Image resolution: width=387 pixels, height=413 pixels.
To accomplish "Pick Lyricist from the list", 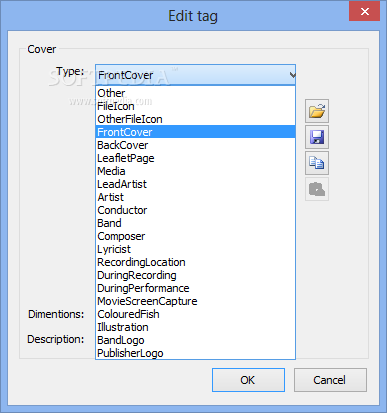I will coord(195,249).
